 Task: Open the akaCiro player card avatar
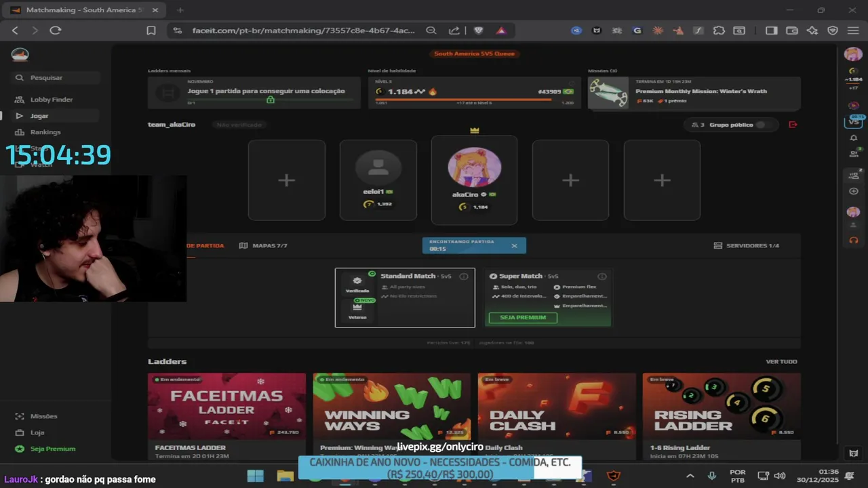pyautogui.click(x=474, y=167)
